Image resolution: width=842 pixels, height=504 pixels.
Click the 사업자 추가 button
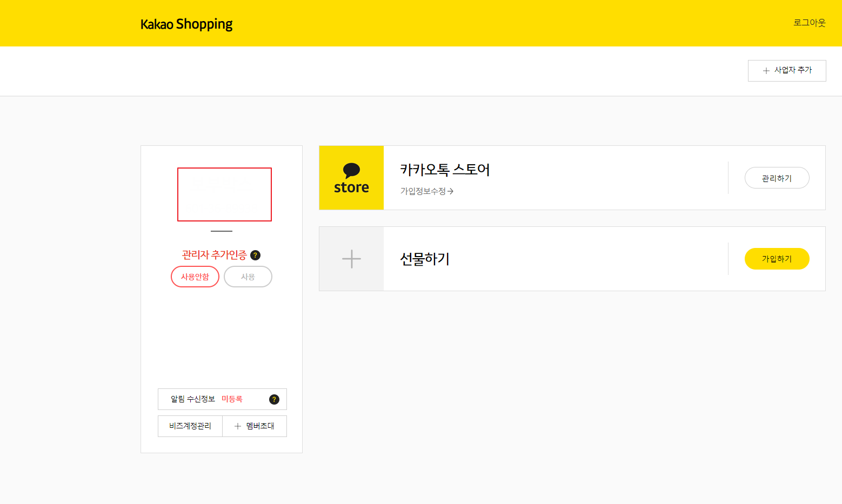point(787,71)
